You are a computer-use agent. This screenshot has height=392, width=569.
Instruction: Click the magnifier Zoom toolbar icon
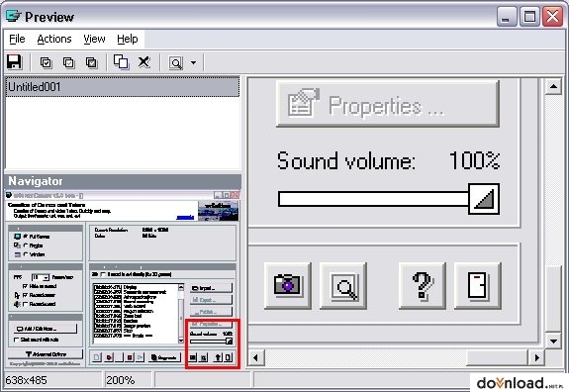tap(176, 63)
